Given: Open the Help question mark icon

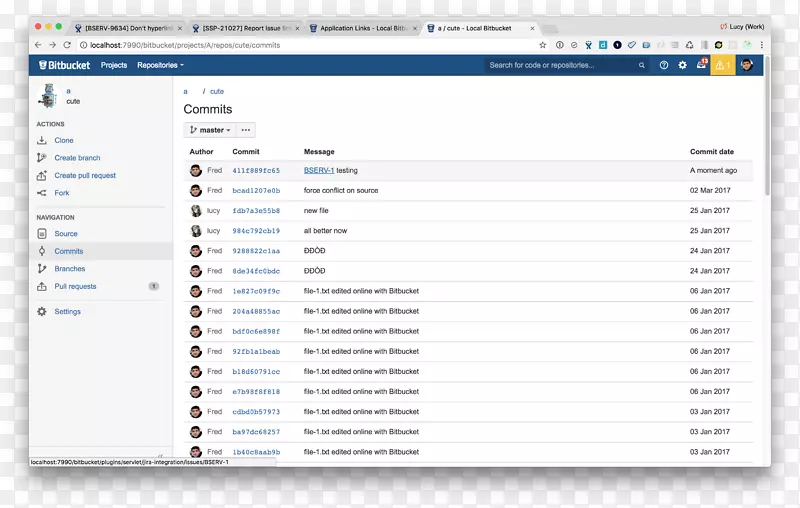Looking at the screenshot, I should tap(664, 65).
